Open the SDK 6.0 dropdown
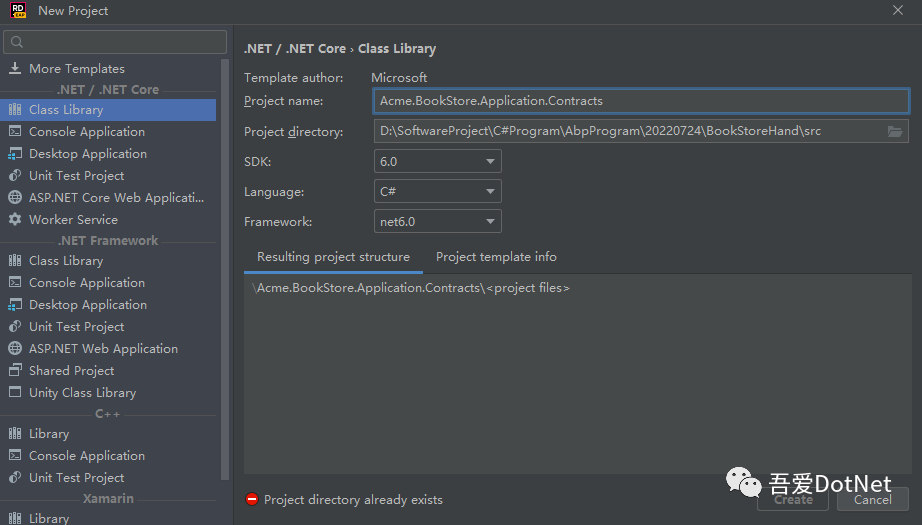The width and height of the screenshot is (922, 525). tap(437, 161)
